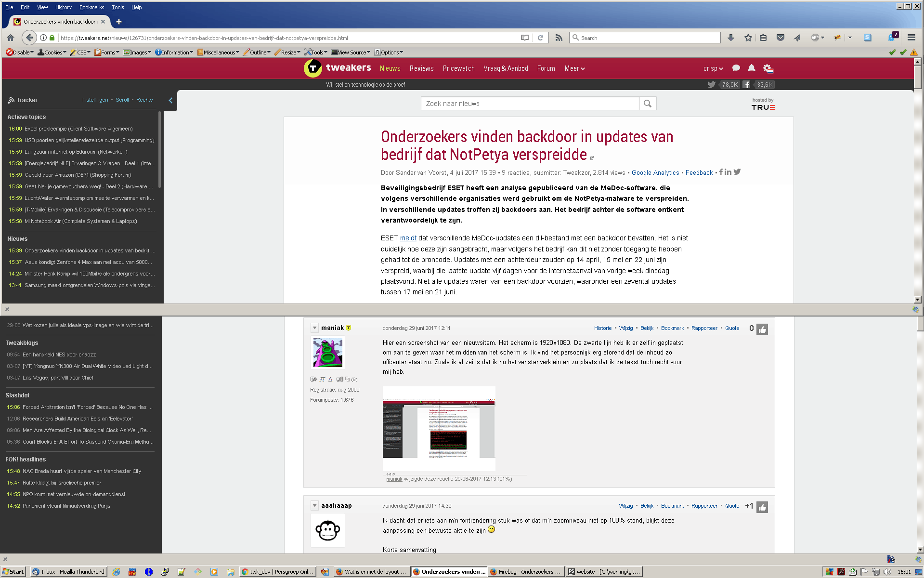Open the site identity lock icon
This screenshot has width=924, height=578.
tap(52, 38)
